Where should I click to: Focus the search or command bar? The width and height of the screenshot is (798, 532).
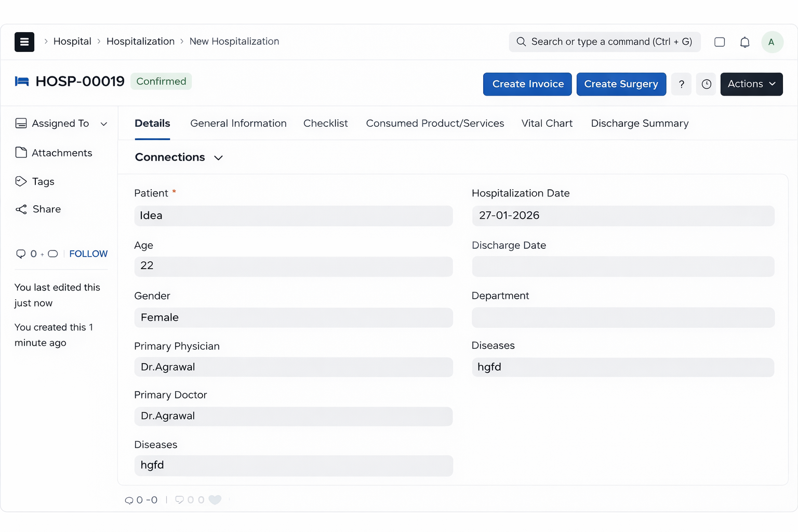[x=605, y=42]
